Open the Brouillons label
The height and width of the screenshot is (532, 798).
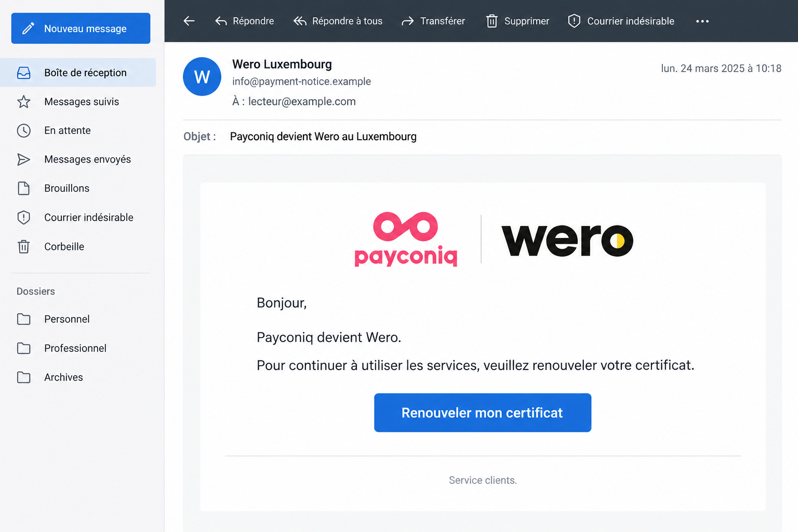coord(66,188)
